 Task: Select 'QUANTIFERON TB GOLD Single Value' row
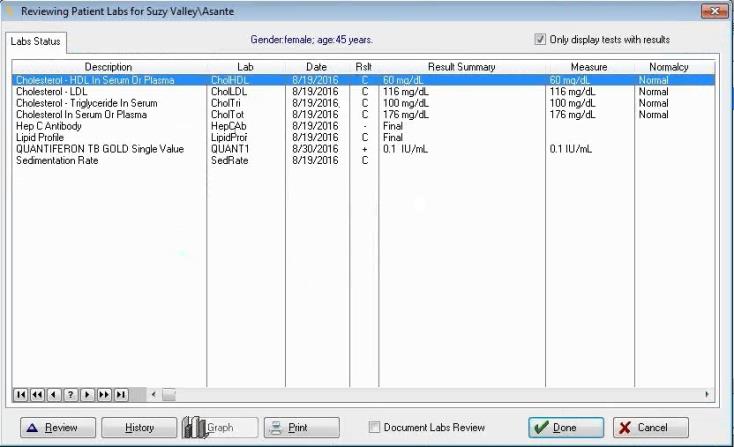pyautogui.click(x=363, y=149)
